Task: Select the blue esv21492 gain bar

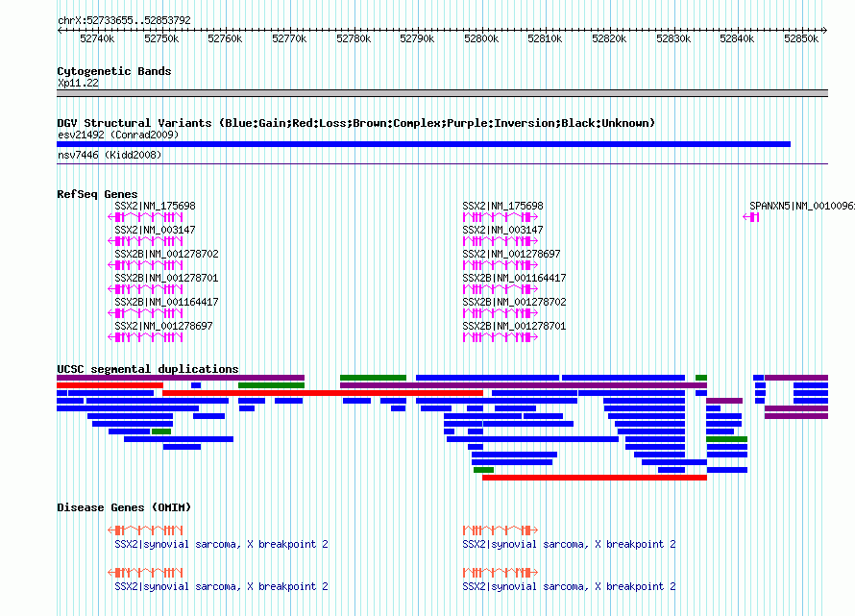Action: click(x=424, y=144)
